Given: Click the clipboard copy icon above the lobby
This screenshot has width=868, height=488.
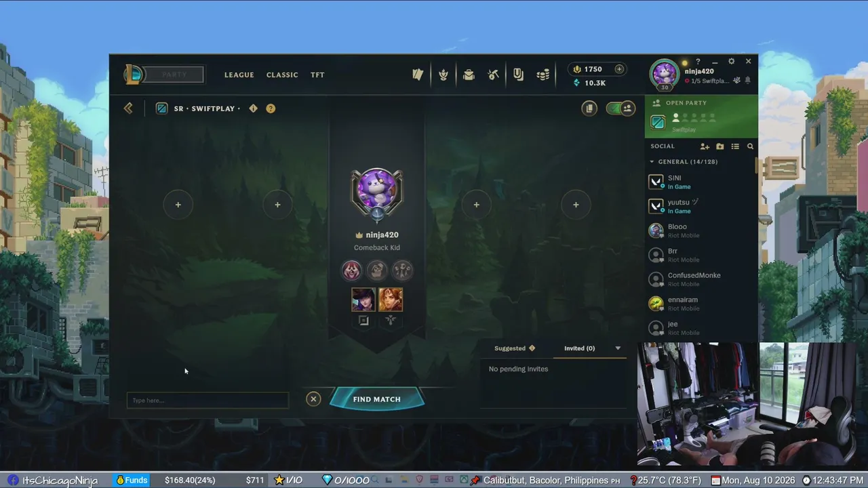Looking at the screenshot, I should [589, 108].
